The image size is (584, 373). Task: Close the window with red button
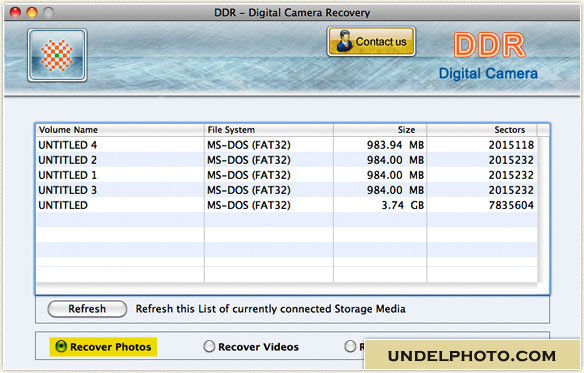click(15, 12)
